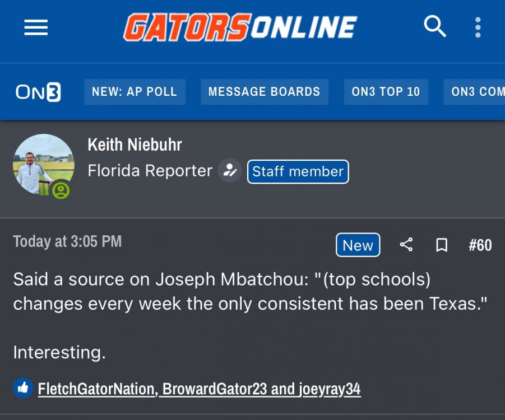The height and width of the screenshot is (420, 505).
Task: Click the Today at 3:05 PM timestamp
Action: pyautogui.click(x=67, y=241)
